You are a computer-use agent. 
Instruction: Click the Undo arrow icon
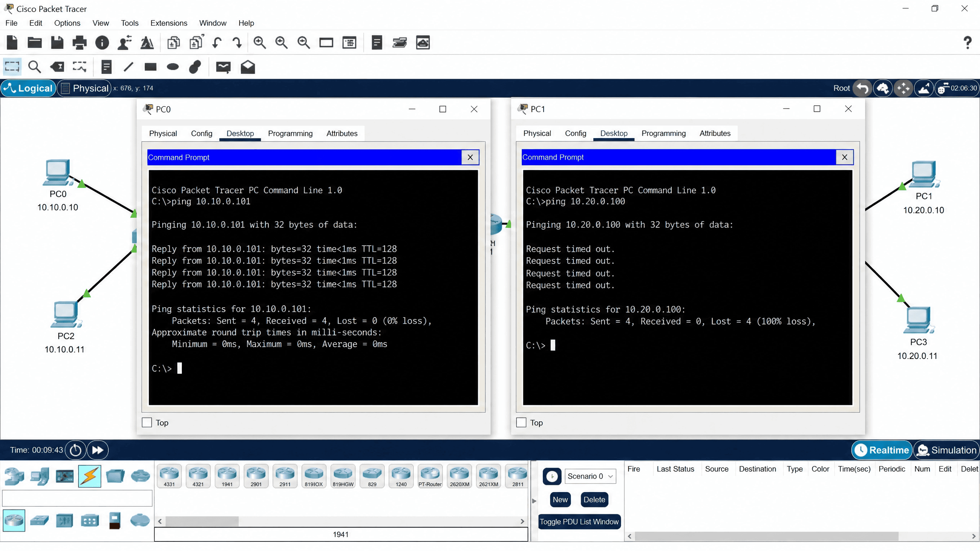click(217, 42)
